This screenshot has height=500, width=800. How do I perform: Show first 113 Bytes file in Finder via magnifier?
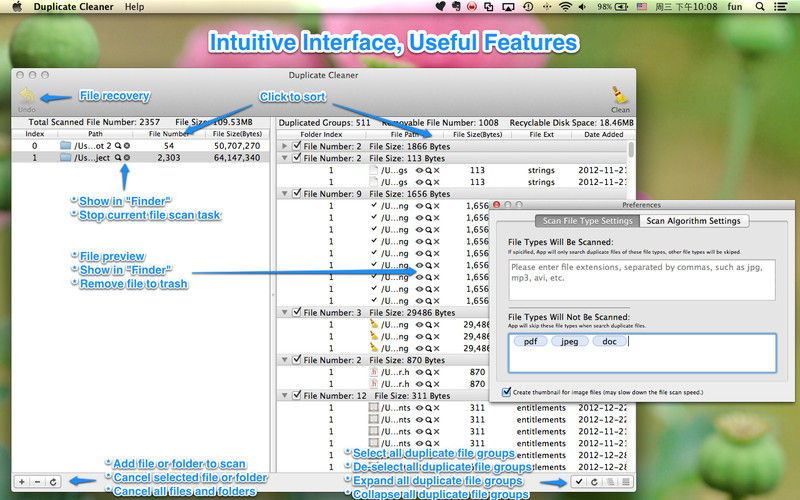coord(429,170)
